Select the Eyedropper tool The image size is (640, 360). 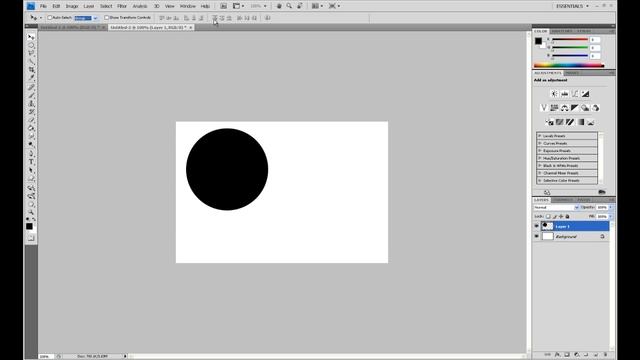pyautogui.click(x=31, y=78)
